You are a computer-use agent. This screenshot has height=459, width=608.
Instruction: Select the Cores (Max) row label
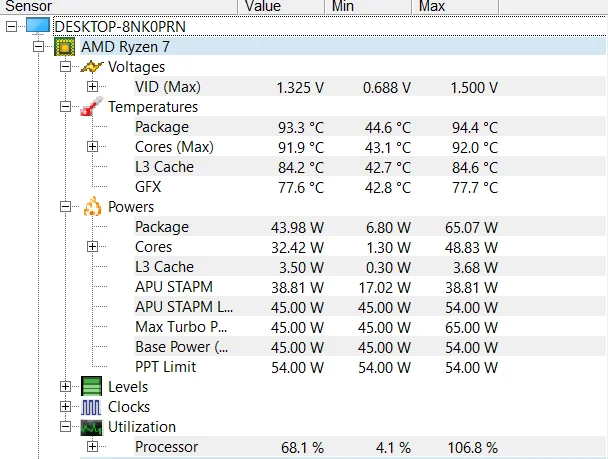click(x=174, y=147)
